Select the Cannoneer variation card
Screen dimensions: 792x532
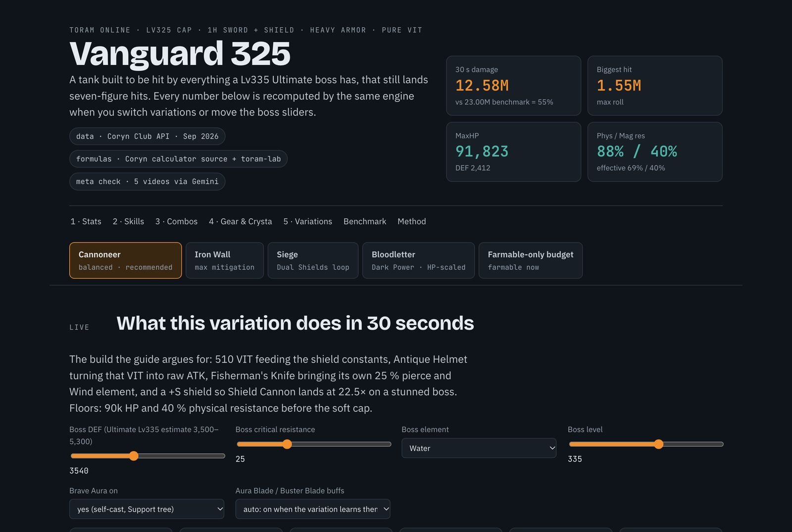pos(125,260)
